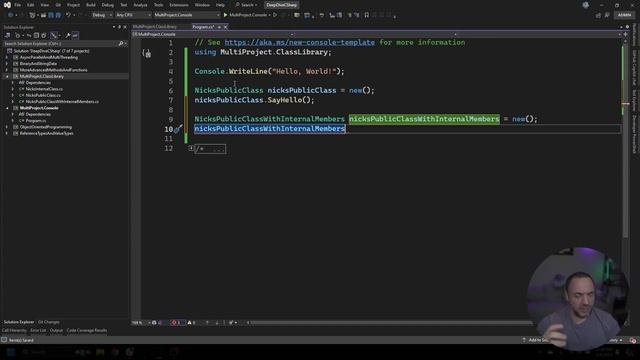Close the Program.cs tab

click(x=225, y=27)
